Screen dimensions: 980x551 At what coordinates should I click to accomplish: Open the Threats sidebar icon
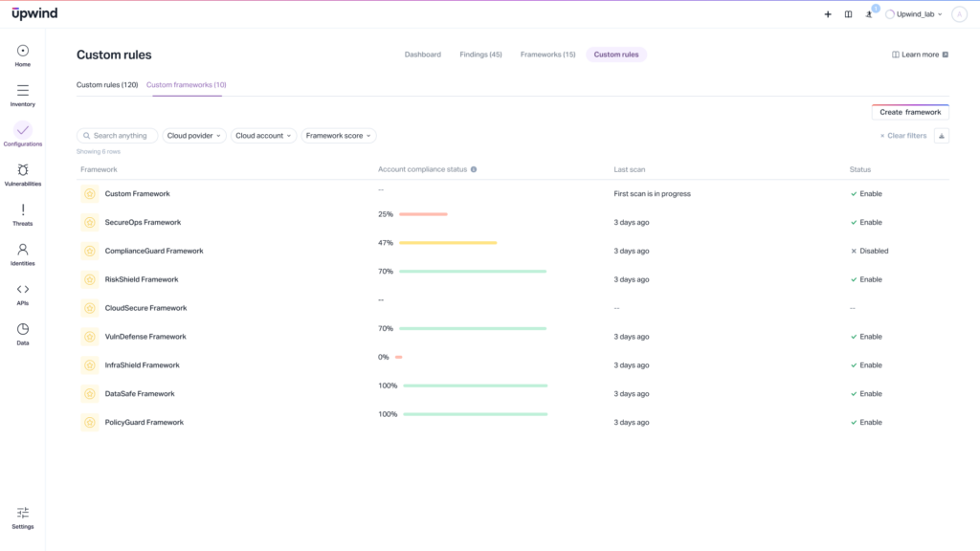[x=23, y=211]
